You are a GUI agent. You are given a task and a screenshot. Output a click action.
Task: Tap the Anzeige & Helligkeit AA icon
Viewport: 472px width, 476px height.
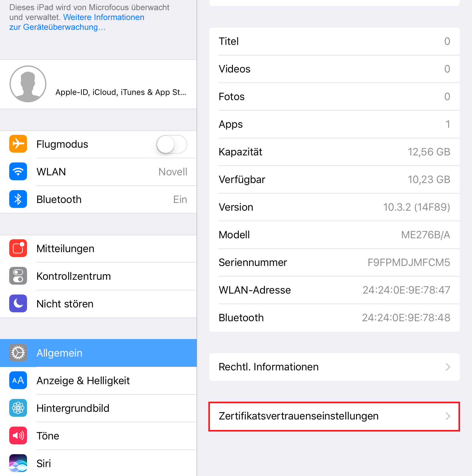tap(18, 380)
